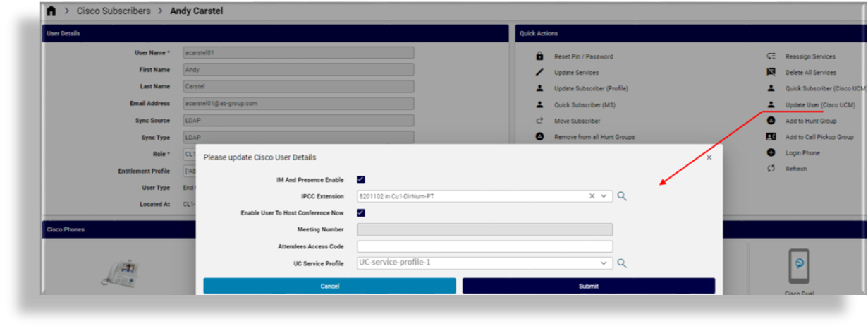Click the Move Subscriber arrow icon
This screenshot has height=331, width=868.
click(x=539, y=121)
